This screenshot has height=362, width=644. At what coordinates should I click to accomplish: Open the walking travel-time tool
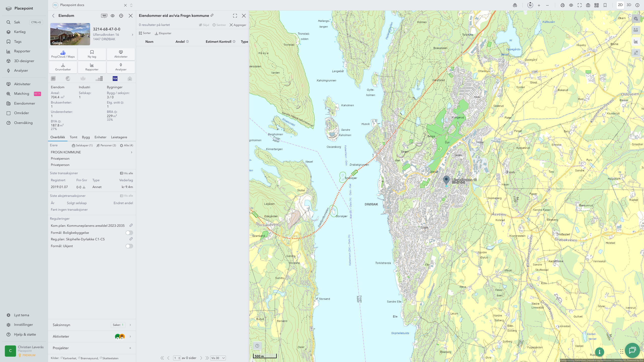(636, 53)
